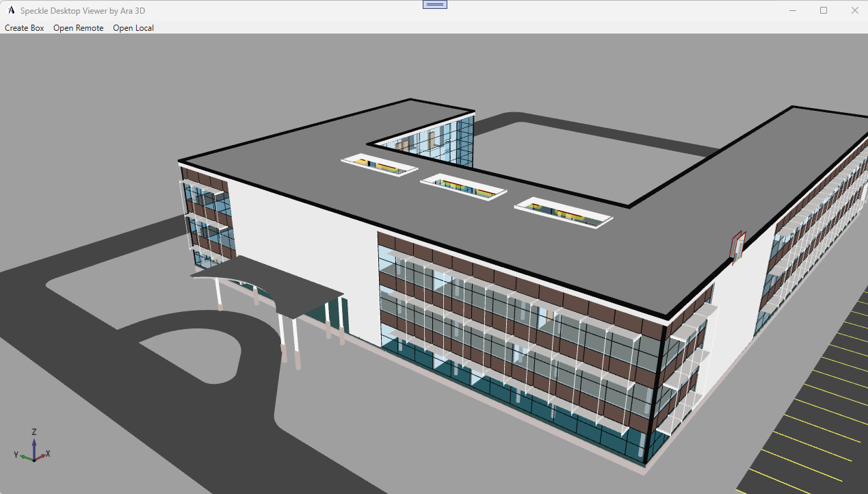Minimize the Speckle Desktop Viewer window
The image size is (868, 494).
pos(793,10)
